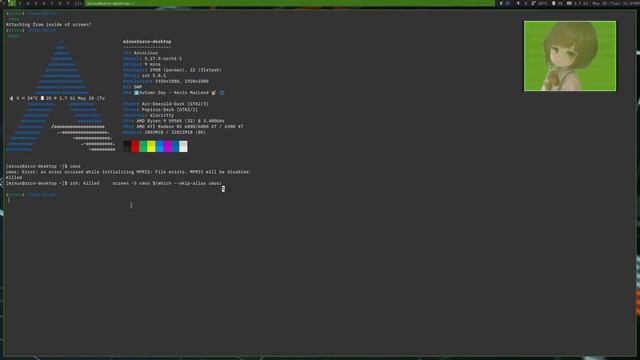Click the anime girl image preview thumbnail

[570, 56]
